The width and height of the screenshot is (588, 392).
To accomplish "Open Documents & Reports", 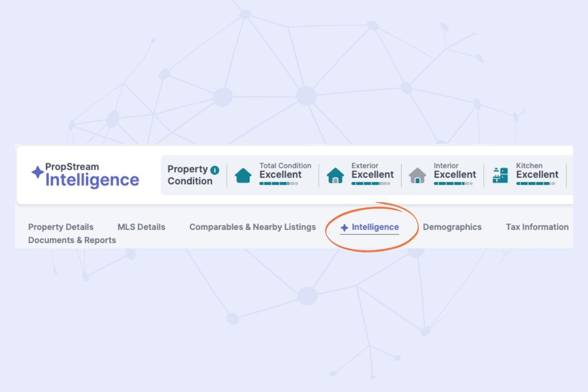I will tap(72, 240).
